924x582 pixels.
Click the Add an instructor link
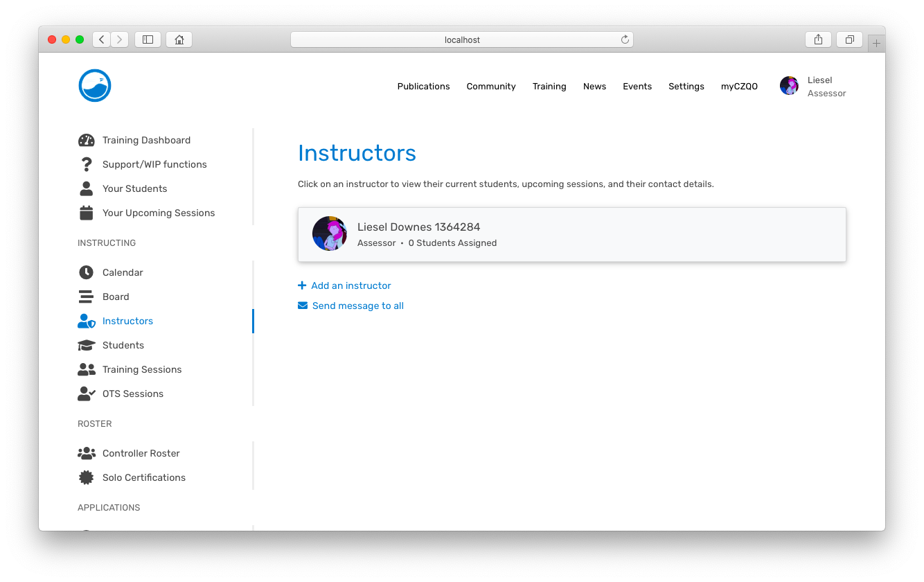pos(344,285)
